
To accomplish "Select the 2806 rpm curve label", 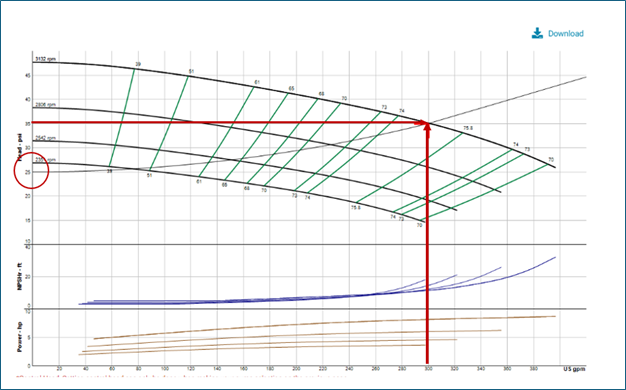I will tap(45, 105).
